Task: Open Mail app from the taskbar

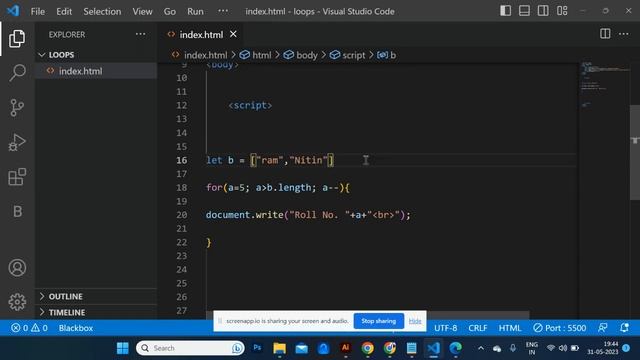Action: point(302,348)
